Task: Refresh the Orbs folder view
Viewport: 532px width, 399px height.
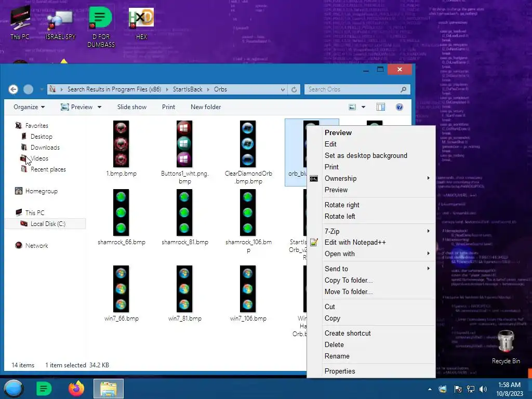Action: [x=294, y=89]
